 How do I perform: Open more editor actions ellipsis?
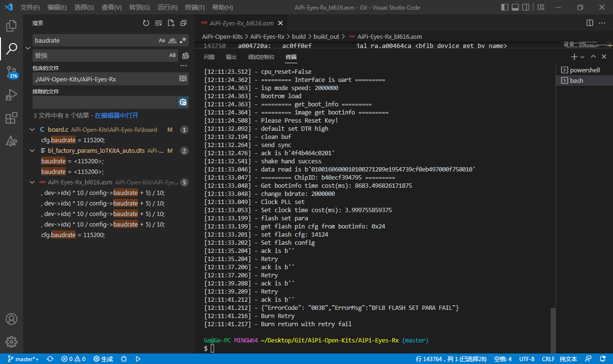pos(602,23)
